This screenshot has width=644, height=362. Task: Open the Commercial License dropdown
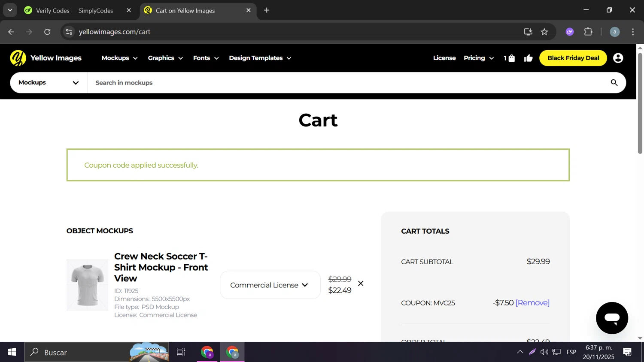270,285
